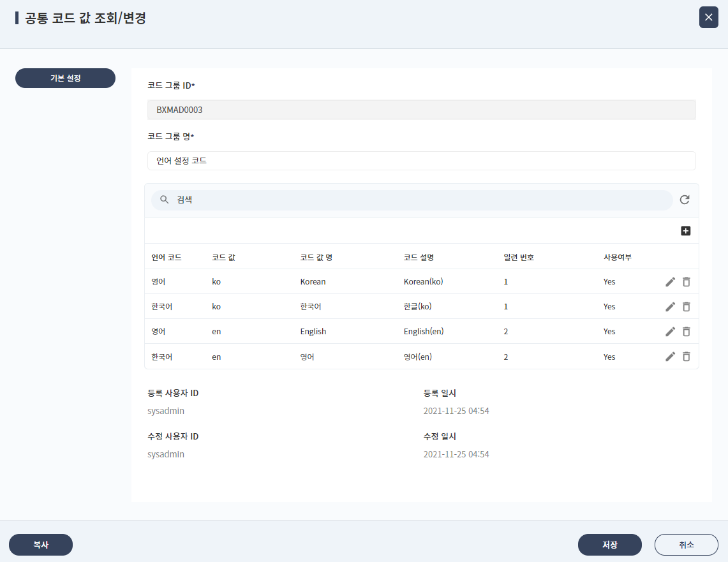The height and width of the screenshot is (562, 728).
Task: Delete the 한글(ko) row
Action: [687, 306]
